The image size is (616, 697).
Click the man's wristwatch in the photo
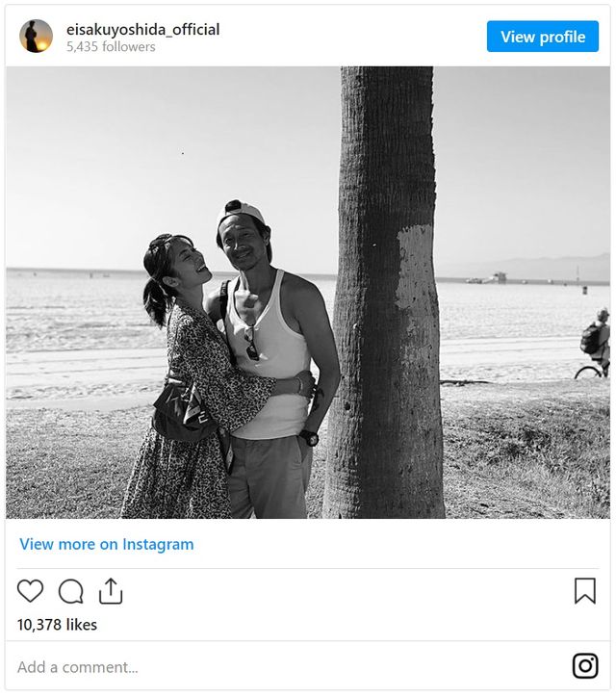click(x=309, y=437)
